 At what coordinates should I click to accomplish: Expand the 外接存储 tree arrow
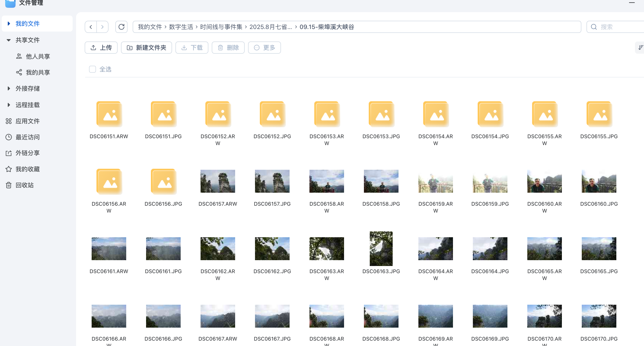pyautogui.click(x=9, y=88)
